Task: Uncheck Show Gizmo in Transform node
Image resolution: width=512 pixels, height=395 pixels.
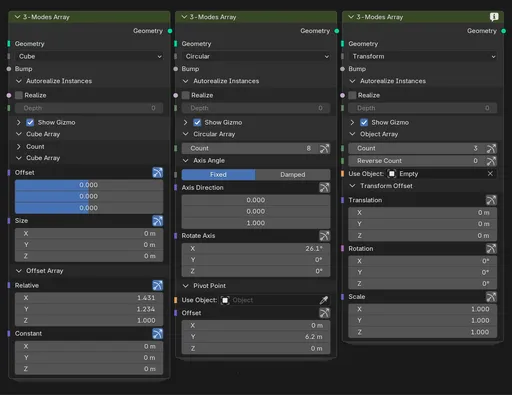Action: click(364, 122)
